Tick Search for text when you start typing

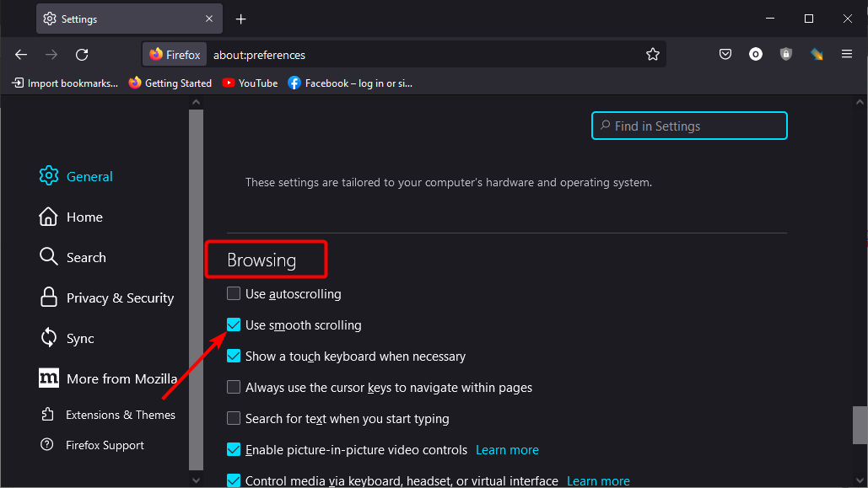click(234, 418)
